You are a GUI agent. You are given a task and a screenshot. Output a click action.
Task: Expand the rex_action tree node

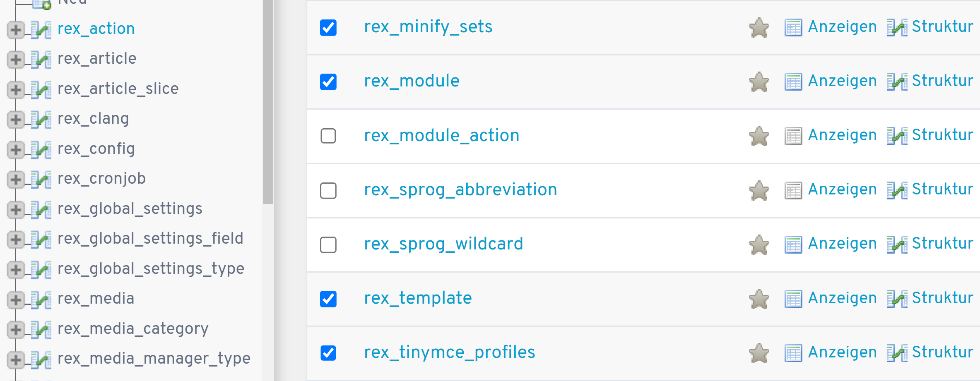coord(16,29)
